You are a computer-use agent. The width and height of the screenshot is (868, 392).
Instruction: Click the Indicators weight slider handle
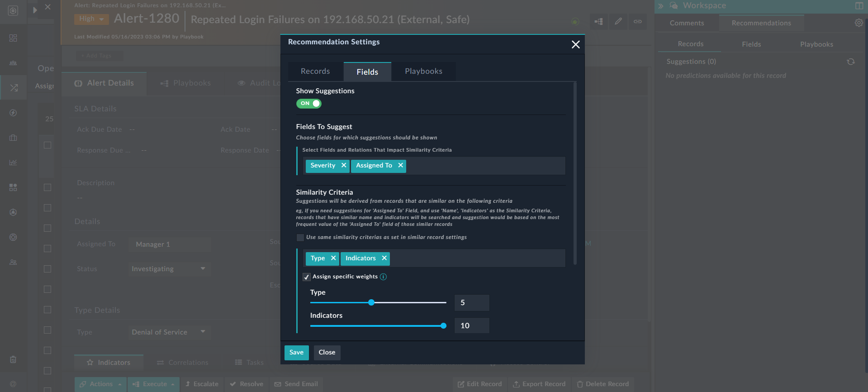click(x=444, y=326)
